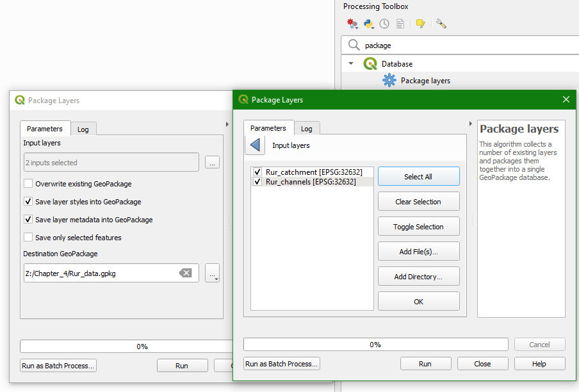Screen dimensions: 579x392
Task: Click Run in the back dialog
Action: click(x=182, y=366)
